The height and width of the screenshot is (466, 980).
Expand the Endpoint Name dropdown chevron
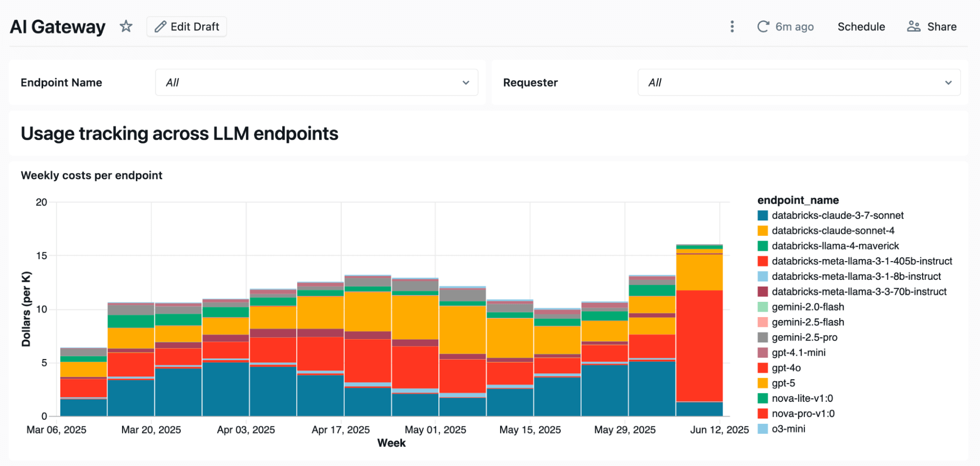466,82
